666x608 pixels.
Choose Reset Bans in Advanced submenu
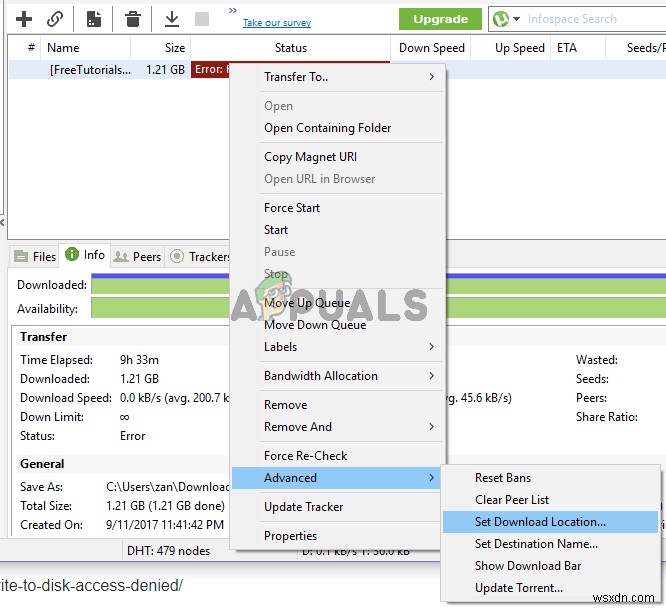(550, 478)
